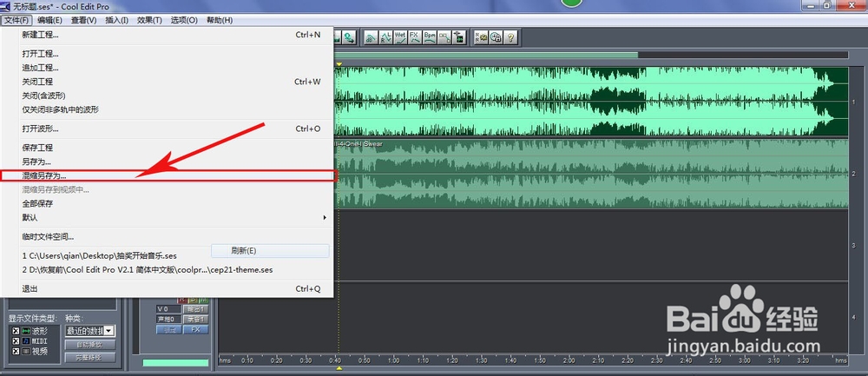The image size is (868, 376).
Task: Click the video file type icon
Action: pyautogui.click(x=26, y=351)
